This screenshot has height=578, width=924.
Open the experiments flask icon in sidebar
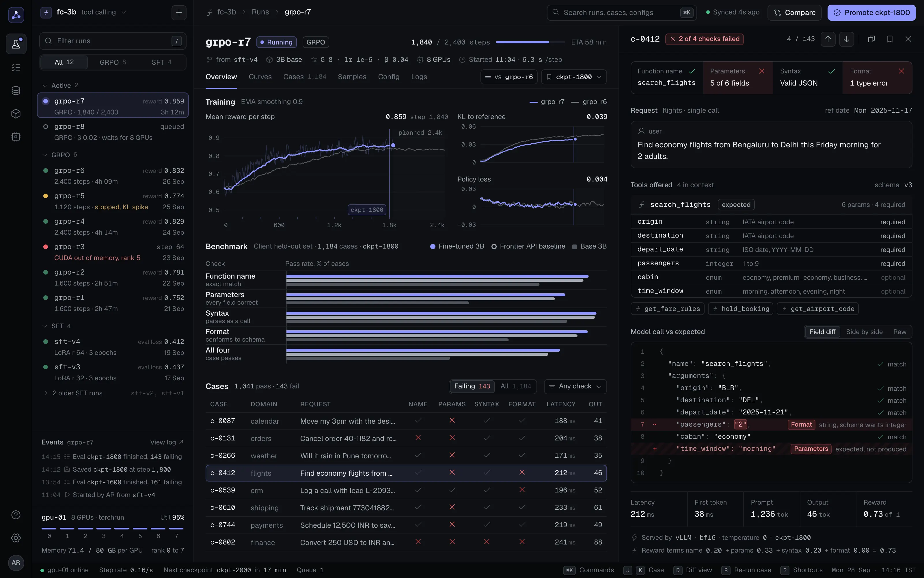pos(16,44)
